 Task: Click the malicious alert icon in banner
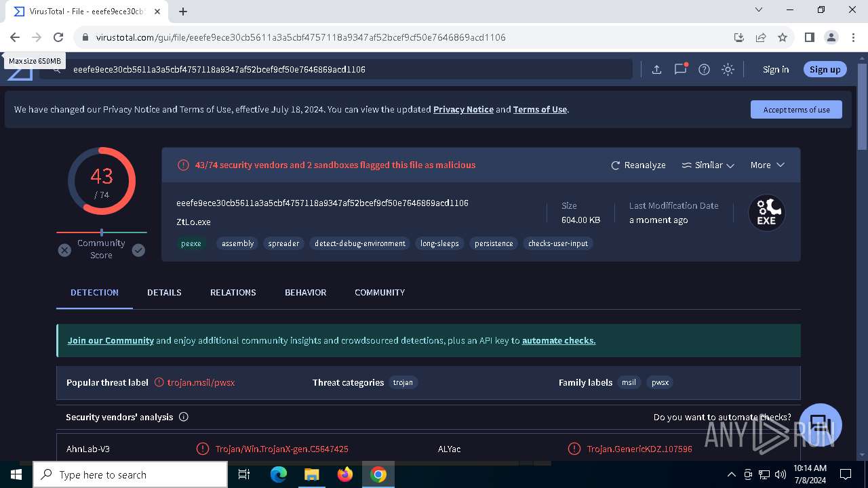183,165
